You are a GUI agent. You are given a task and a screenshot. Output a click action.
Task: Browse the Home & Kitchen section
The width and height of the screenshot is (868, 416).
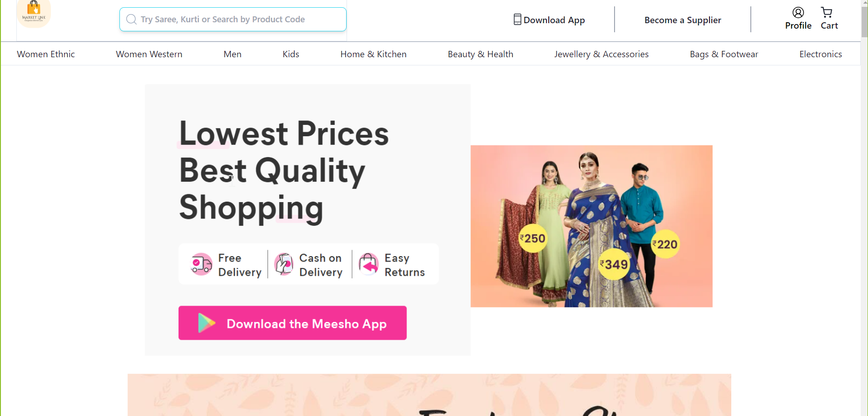tap(373, 54)
